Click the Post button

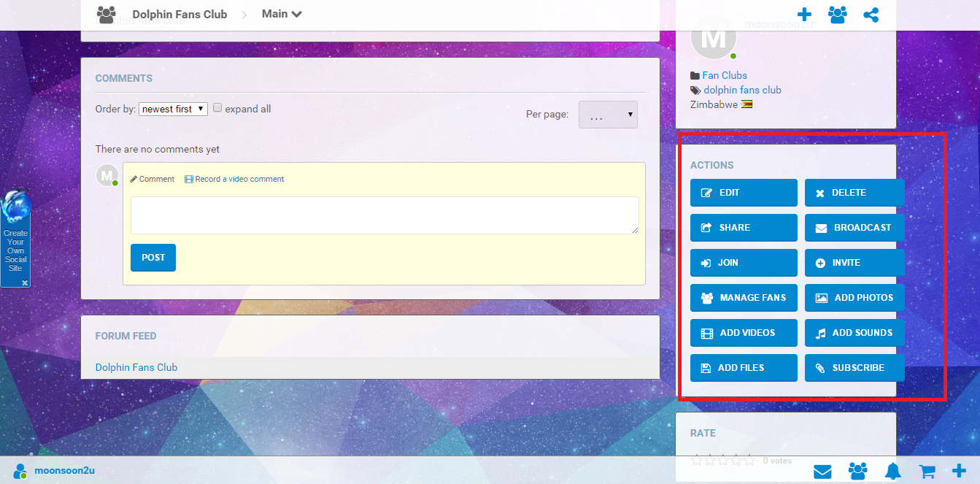[x=153, y=258]
